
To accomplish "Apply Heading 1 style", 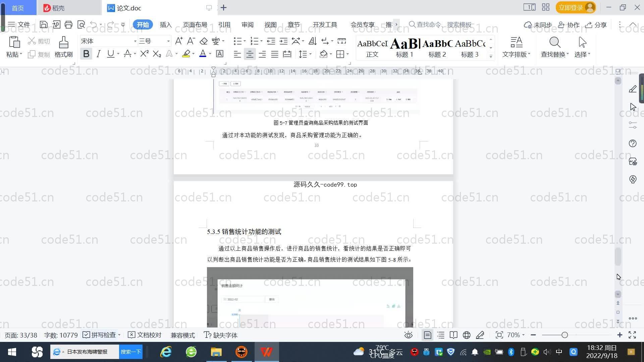I will point(405,47).
